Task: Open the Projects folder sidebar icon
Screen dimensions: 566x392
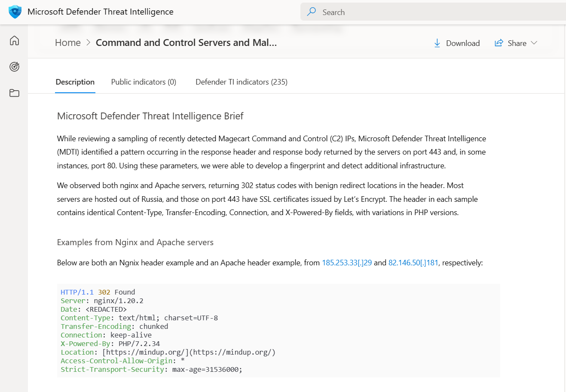Action: [14, 93]
